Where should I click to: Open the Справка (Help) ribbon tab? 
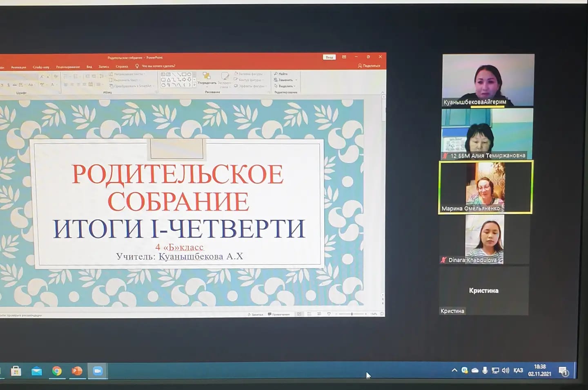point(122,66)
